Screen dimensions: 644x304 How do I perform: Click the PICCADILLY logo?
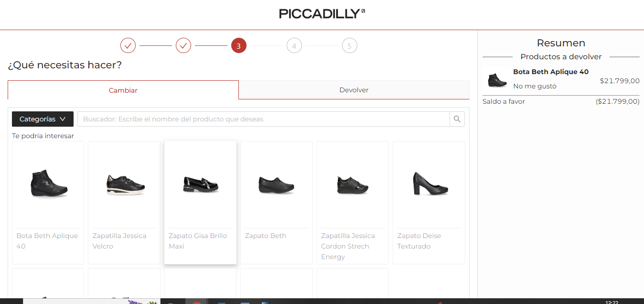click(x=322, y=14)
